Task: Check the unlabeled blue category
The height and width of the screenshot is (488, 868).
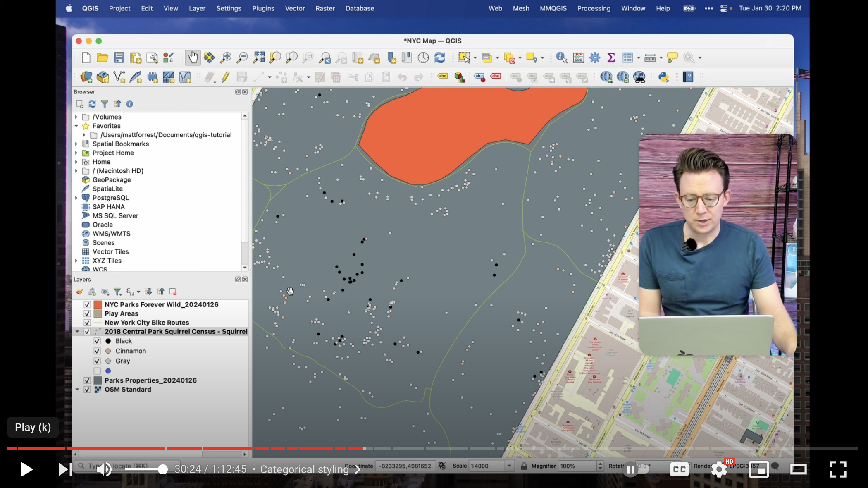Action: [x=97, y=371]
